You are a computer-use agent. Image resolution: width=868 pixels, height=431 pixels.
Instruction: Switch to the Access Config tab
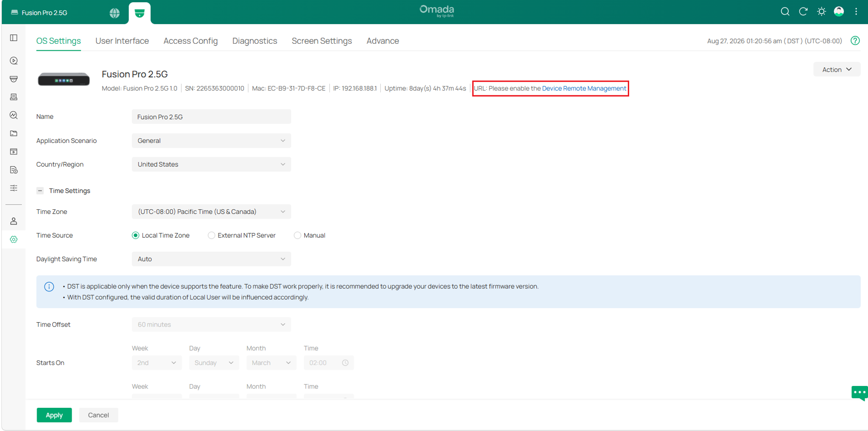190,41
